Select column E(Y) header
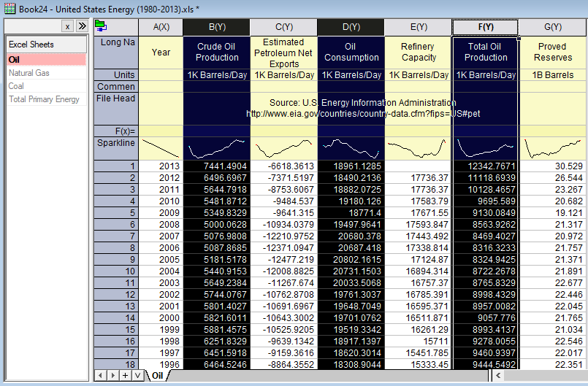Screen dimensions: 588x386 point(419,27)
